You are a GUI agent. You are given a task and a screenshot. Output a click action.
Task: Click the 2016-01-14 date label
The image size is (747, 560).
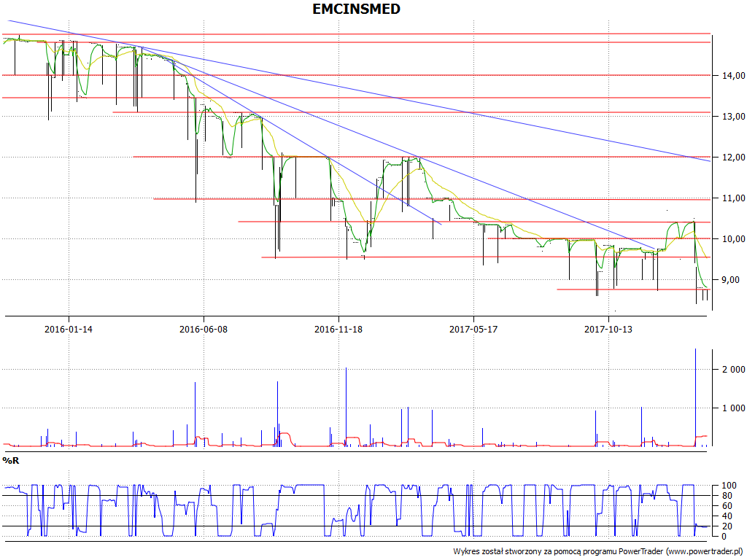click(69, 329)
